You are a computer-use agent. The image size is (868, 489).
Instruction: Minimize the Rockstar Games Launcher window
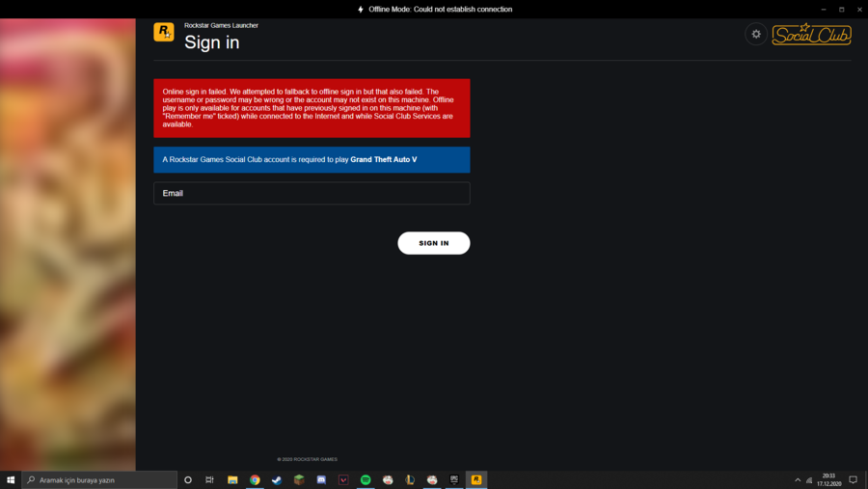[x=824, y=10]
